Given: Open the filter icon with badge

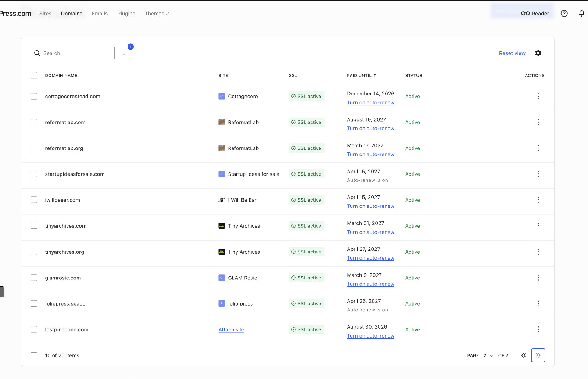Looking at the screenshot, I should click(x=125, y=53).
